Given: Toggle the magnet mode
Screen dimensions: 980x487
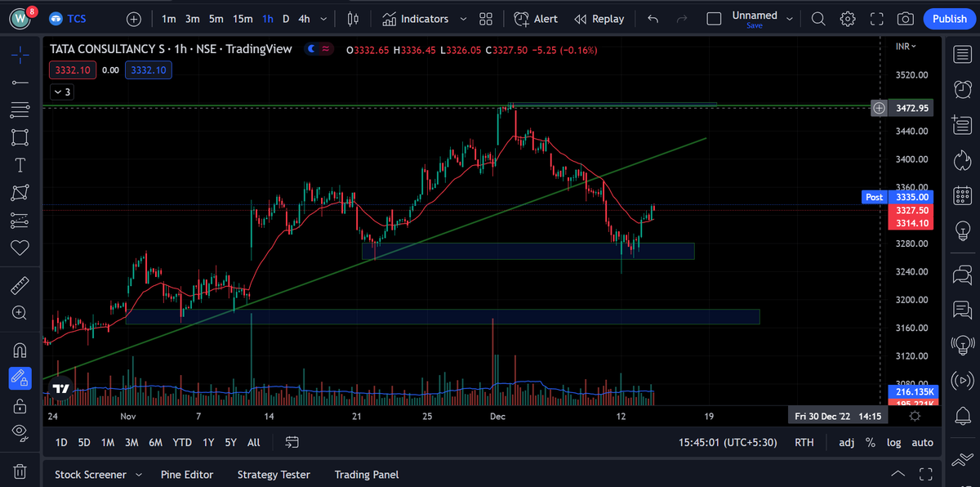Looking at the screenshot, I should pos(20,351).
